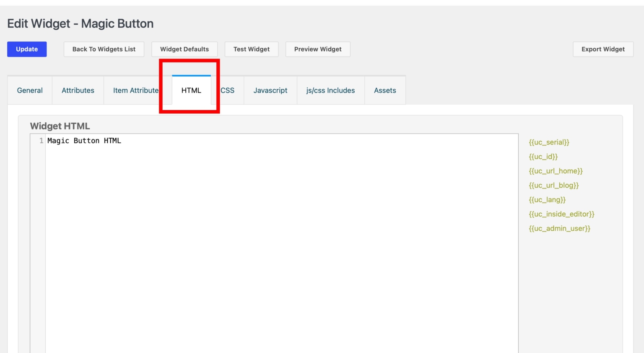Click the blue Update button

tap(27, 49)
